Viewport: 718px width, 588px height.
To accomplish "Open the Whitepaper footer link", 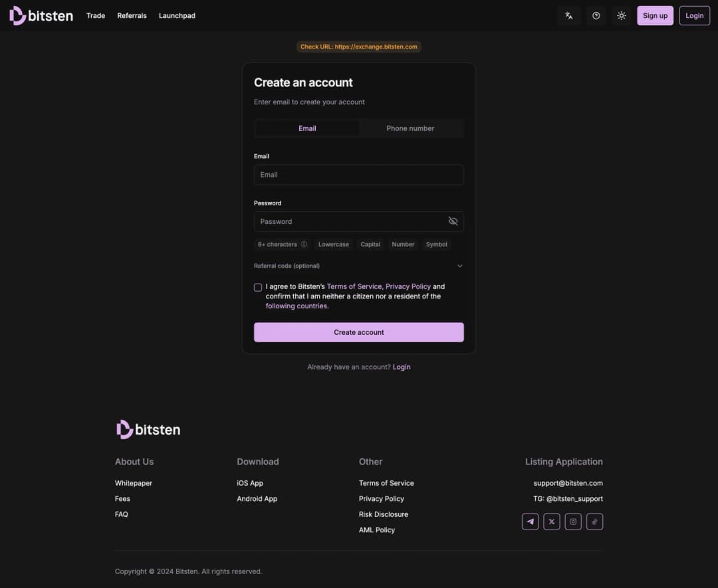I will (134, 483).
